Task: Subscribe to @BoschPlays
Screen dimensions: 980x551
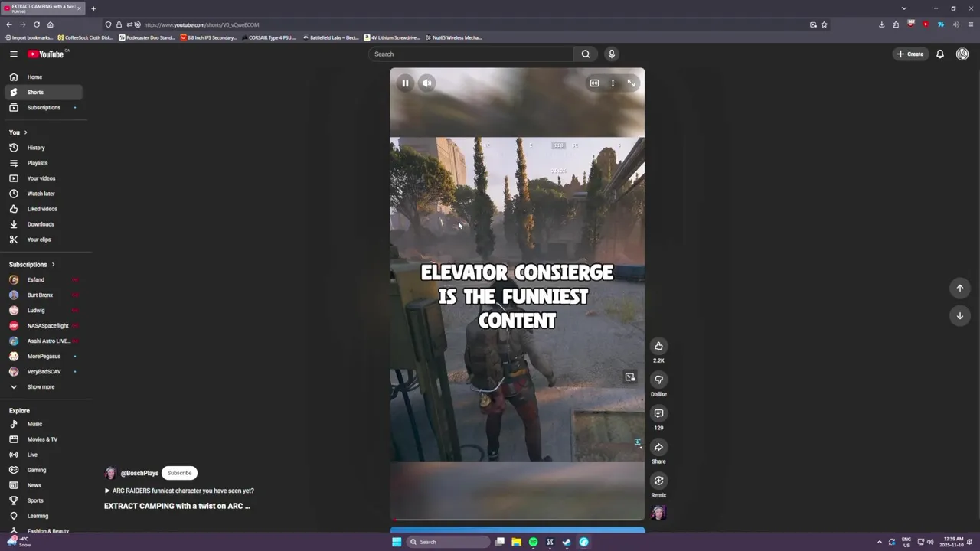Action: (x=179, y=473)
